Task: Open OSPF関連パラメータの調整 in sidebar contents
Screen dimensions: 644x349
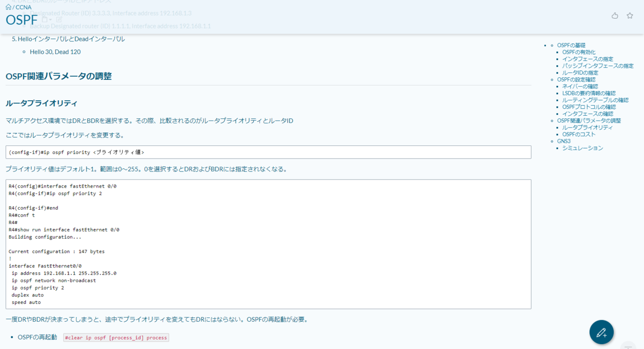Action: pos(589,121)
